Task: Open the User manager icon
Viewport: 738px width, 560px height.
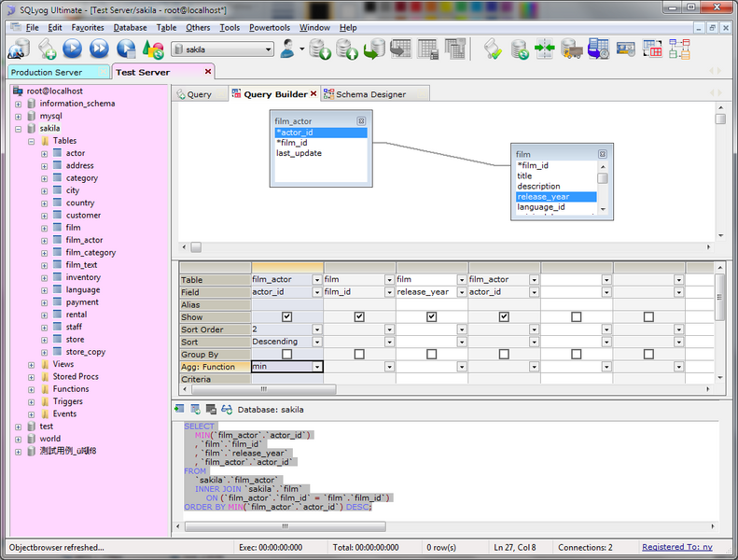Action: click(x=287, y=49)
